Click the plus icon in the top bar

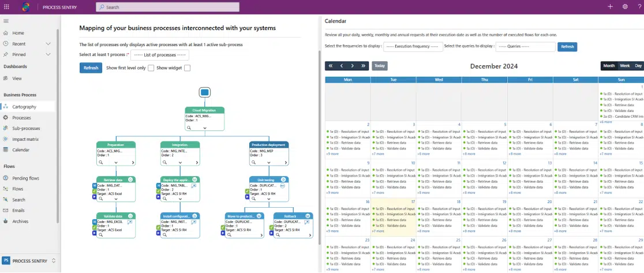tap(611, 7)
